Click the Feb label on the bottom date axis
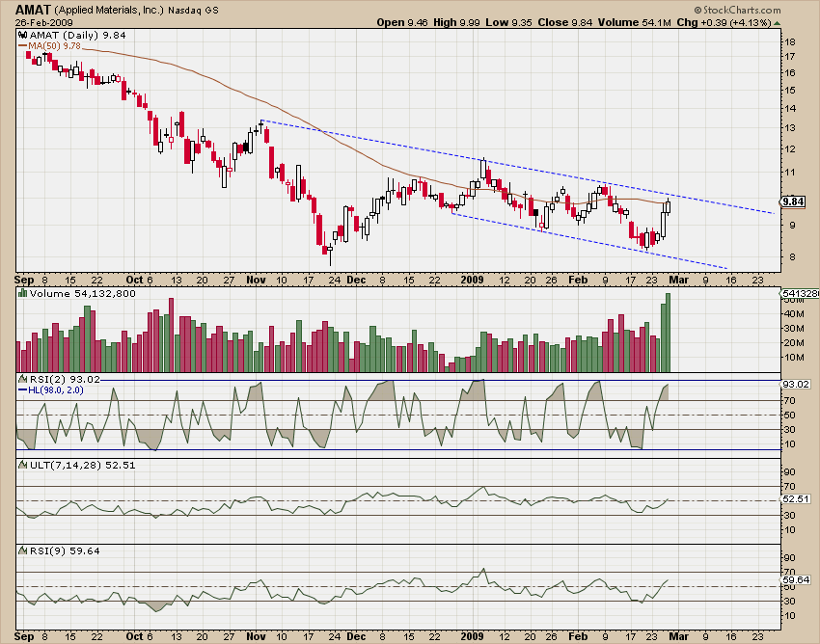 coord(578,636)
